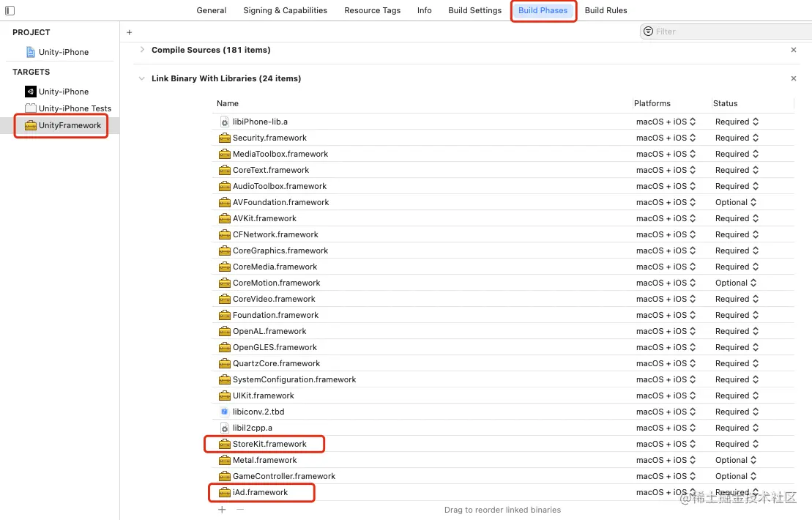Viewport: 812px width, 520px height.
Task: Select the UIKit.framework row
Action: (x=503, y=395)
